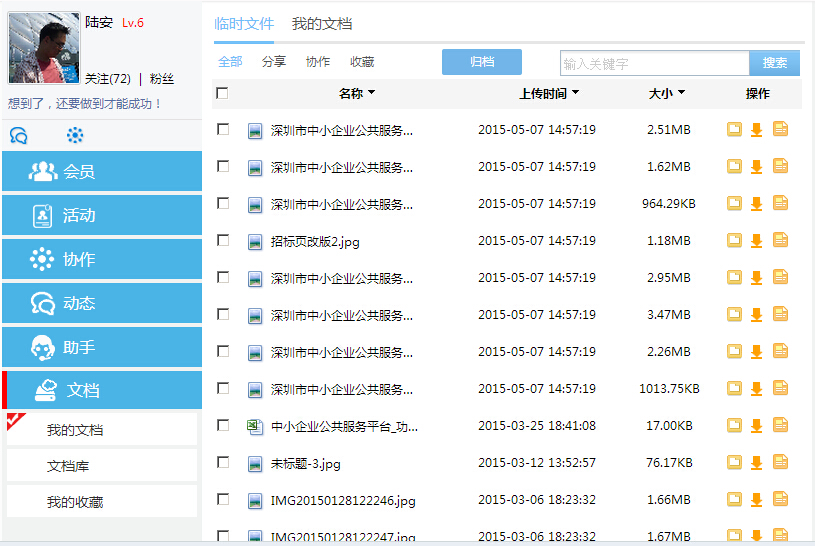Click the download icon for 招标页改版2.jpg
The width and height of the screenshot is (815, 546).
pyautogui.click(x=757, y=241)
